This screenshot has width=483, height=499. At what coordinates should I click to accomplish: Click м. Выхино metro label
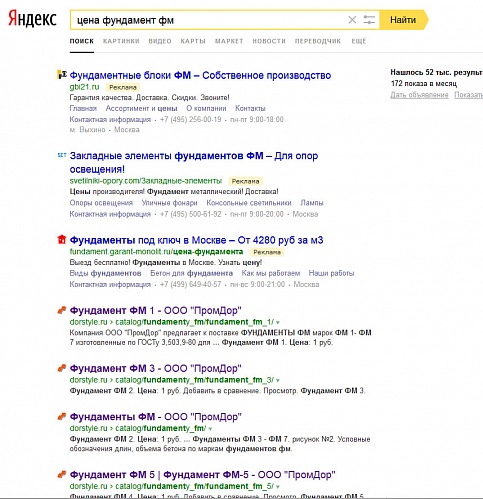click(x=87, y=130)
